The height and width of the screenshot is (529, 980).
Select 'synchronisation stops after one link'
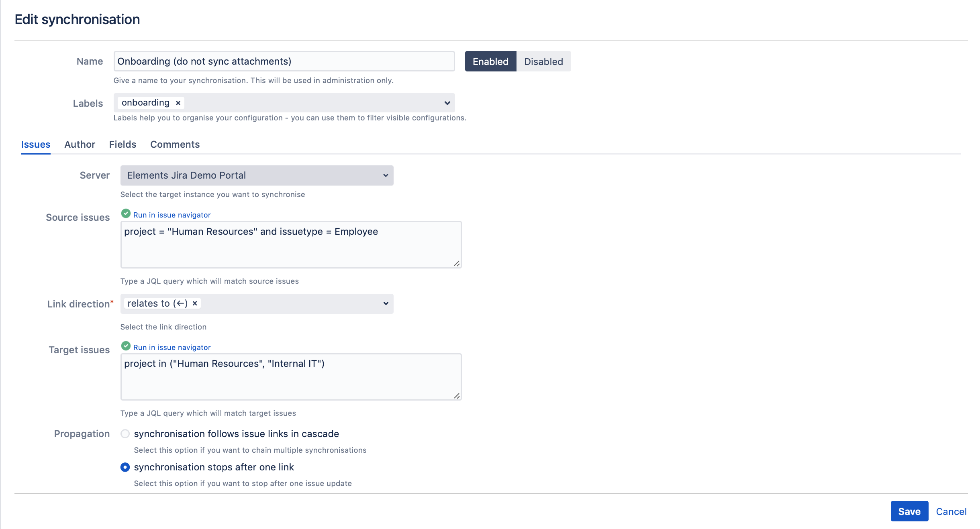click(x=125, y=467)
